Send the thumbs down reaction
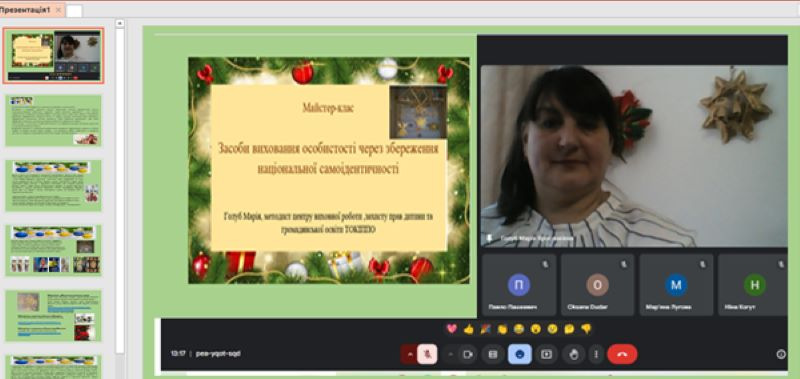Viewport: 800px width, 379px height. point(586,329)
